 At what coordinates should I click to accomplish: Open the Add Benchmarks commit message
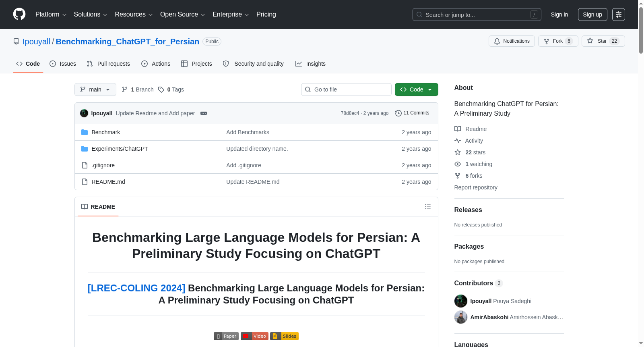(248, 132)
